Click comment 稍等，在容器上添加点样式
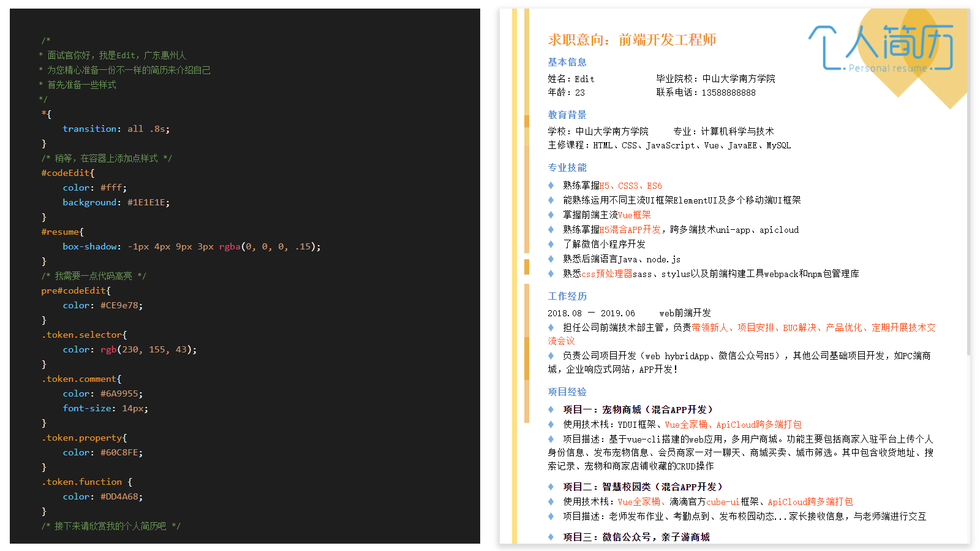The image size is (980, 551). pos(107,158)
